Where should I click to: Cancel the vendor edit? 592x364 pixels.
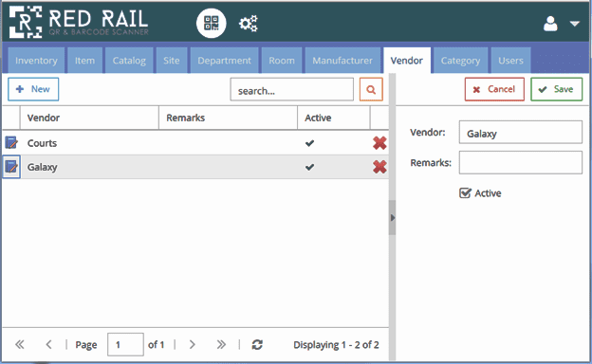tap(494, 89)
